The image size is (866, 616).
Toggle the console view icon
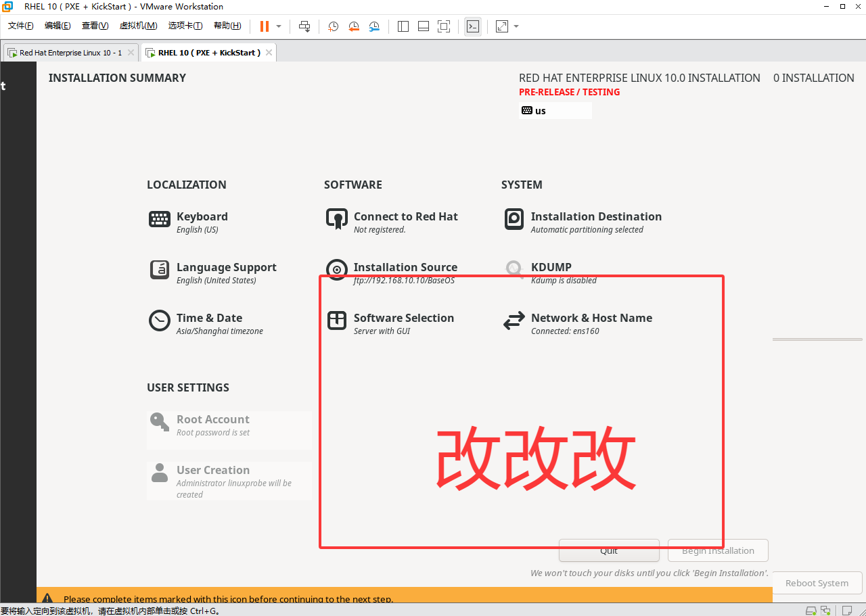473,26
